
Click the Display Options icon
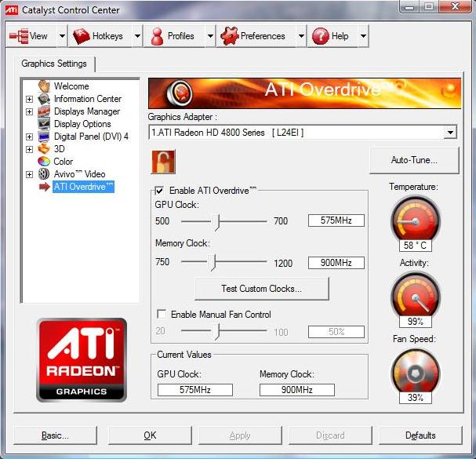tap(44, 124)
